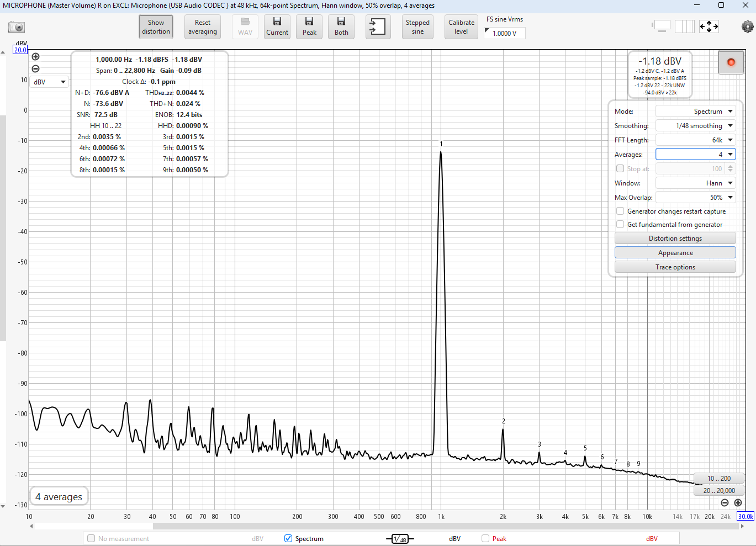Click the four-arrows fit icon

(x=709, y=26)
